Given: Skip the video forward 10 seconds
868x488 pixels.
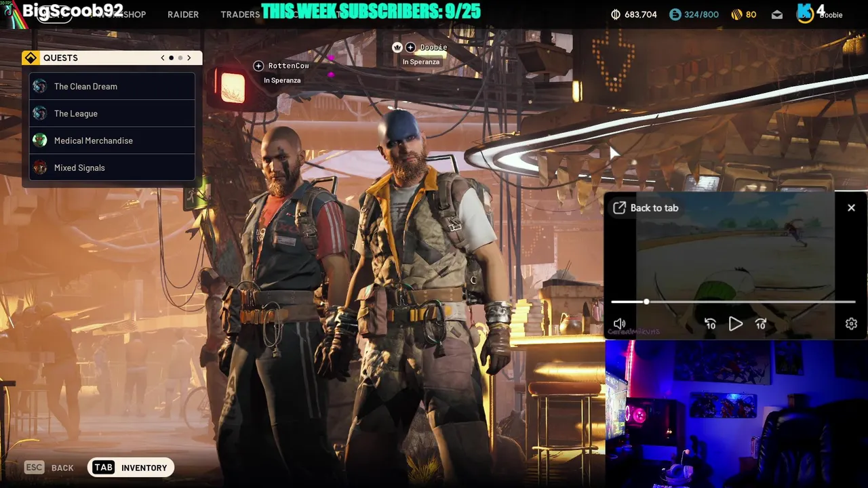Looking at the screenshot, I should 761,324.
